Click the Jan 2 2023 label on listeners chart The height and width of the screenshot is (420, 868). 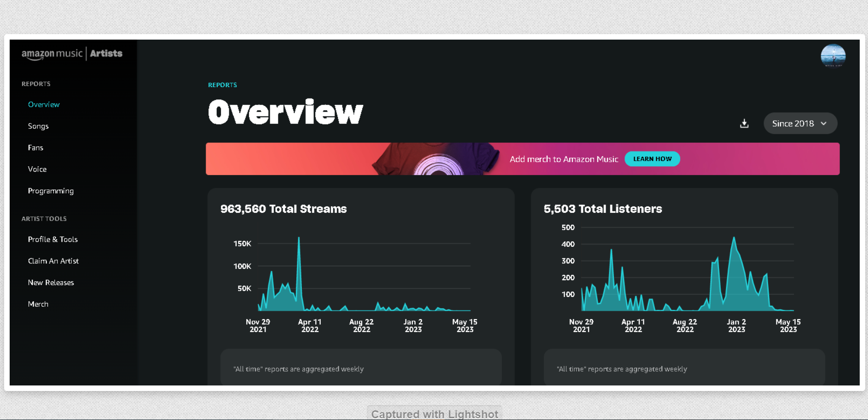coord(736,326)
